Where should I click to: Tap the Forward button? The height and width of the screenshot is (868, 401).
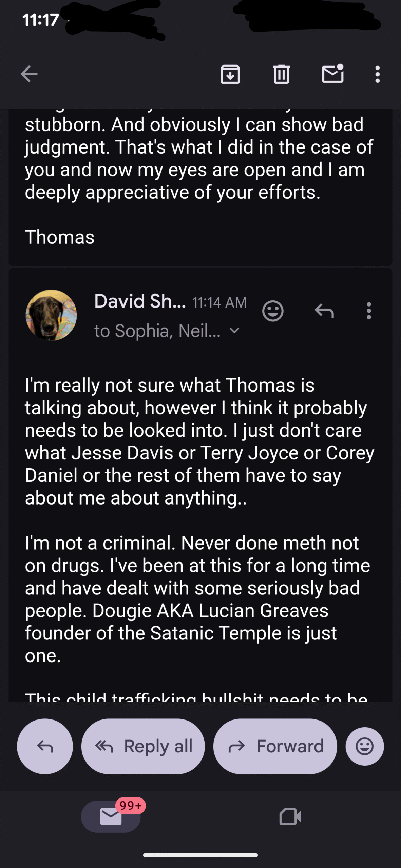tap(275, 746)
